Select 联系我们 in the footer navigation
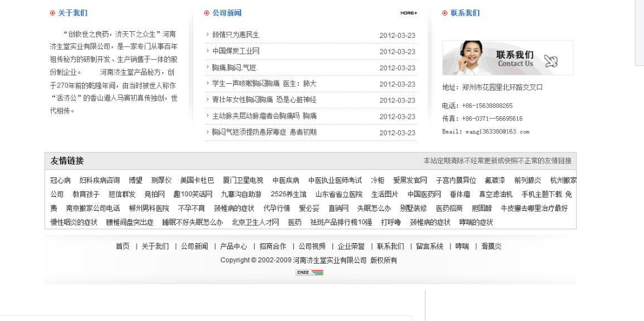Viewport: 644px width, 321px height. coord(390,246)
